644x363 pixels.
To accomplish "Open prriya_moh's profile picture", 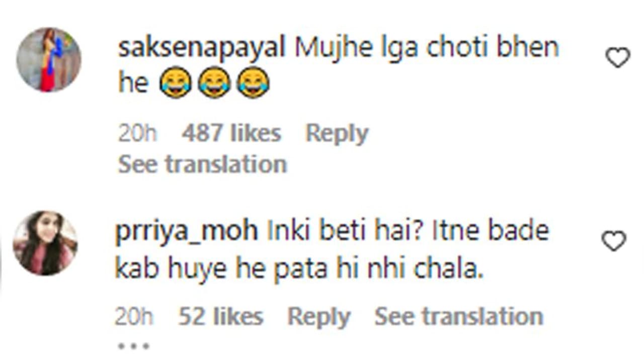I will (x=45, y=243).
